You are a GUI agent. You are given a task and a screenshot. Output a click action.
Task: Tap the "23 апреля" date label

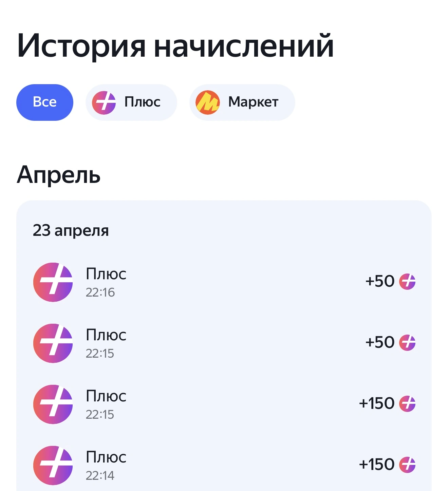click(71, 230)
